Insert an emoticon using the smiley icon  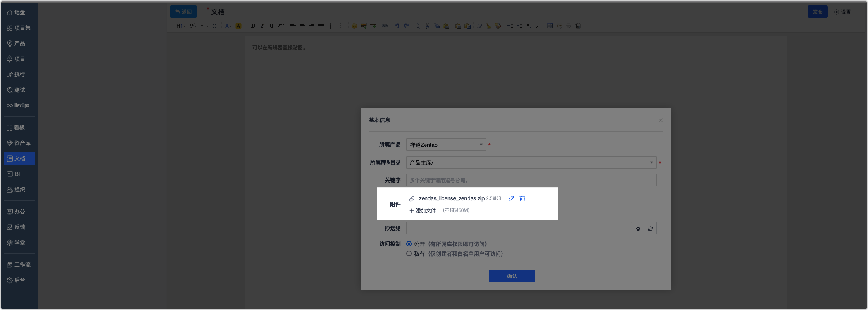[x=354, y=26]
